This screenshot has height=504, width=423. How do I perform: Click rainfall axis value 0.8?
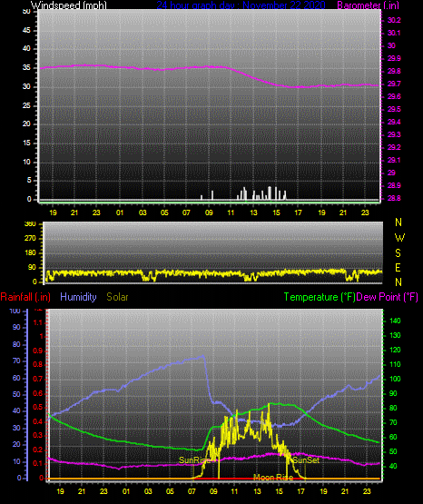point(38,364)
